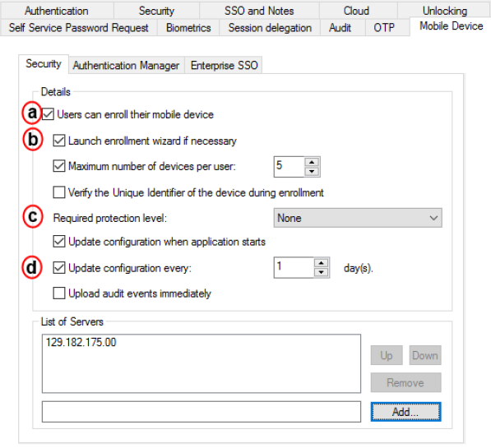
Task: Switch to Enterprise SSO sub-tab
Action: (x=224, y=65)
